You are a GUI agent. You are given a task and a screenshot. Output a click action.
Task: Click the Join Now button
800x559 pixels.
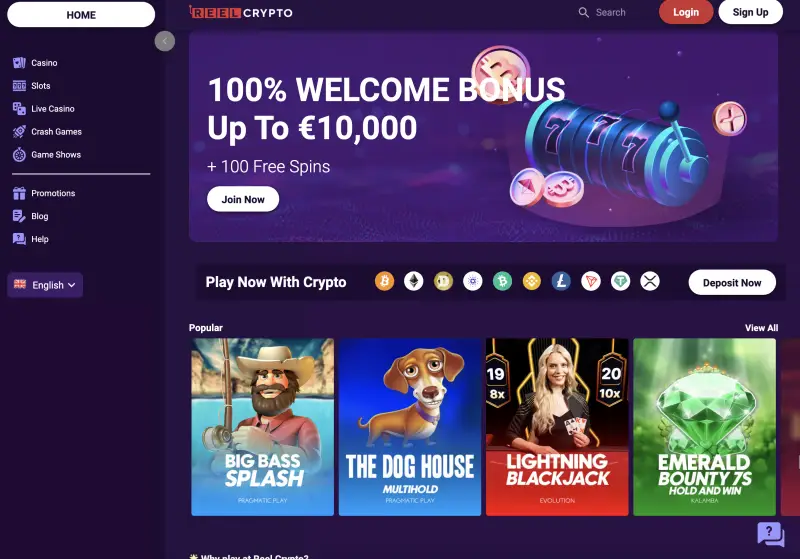point(243,199)
